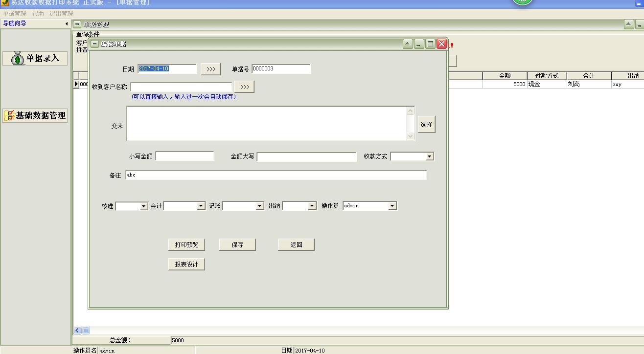Viewport: 644px width, 354px height.
Task: Click the 编辑单据 dialog system menu icon
Action: [x=95, y=44]
